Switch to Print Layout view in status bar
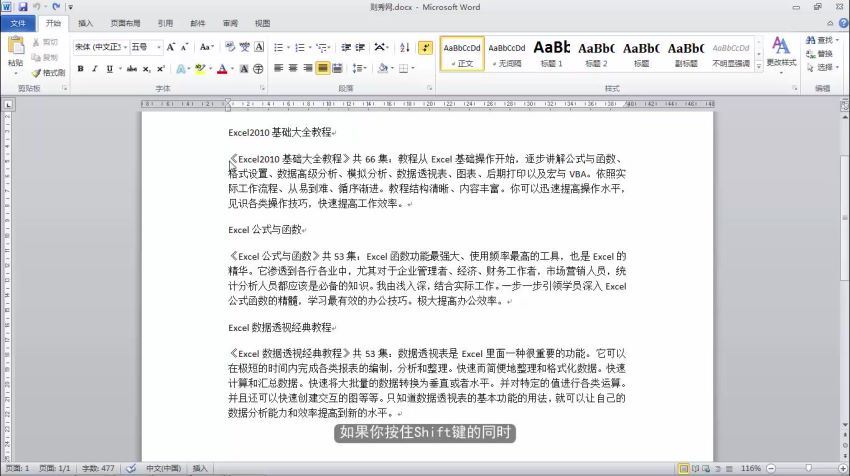Viewport: 850px width, 476px height. pyautogui.click(x=684, y=468)
